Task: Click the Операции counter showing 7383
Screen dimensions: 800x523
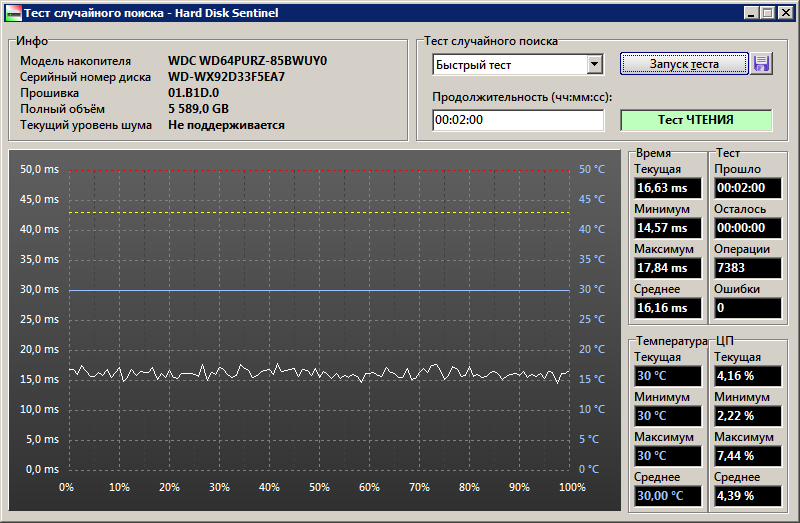Action: (747, 268)
